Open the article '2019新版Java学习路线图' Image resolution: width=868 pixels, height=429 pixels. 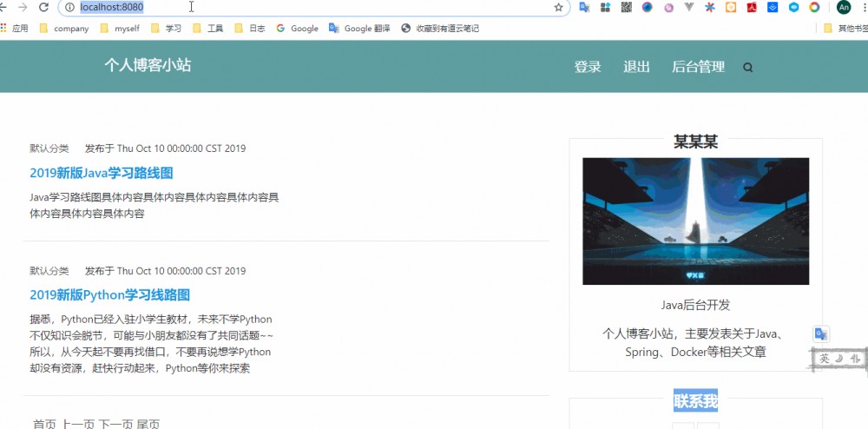102,173
